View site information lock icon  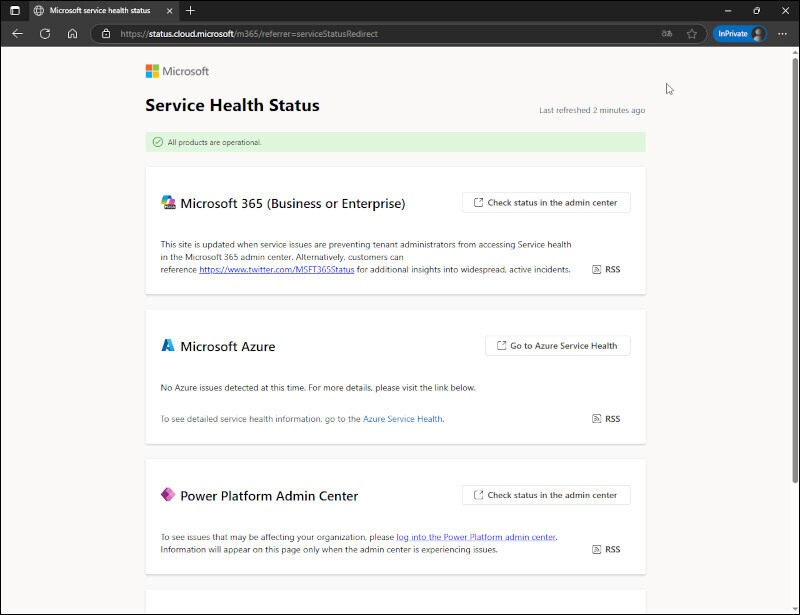pos(106,34)
